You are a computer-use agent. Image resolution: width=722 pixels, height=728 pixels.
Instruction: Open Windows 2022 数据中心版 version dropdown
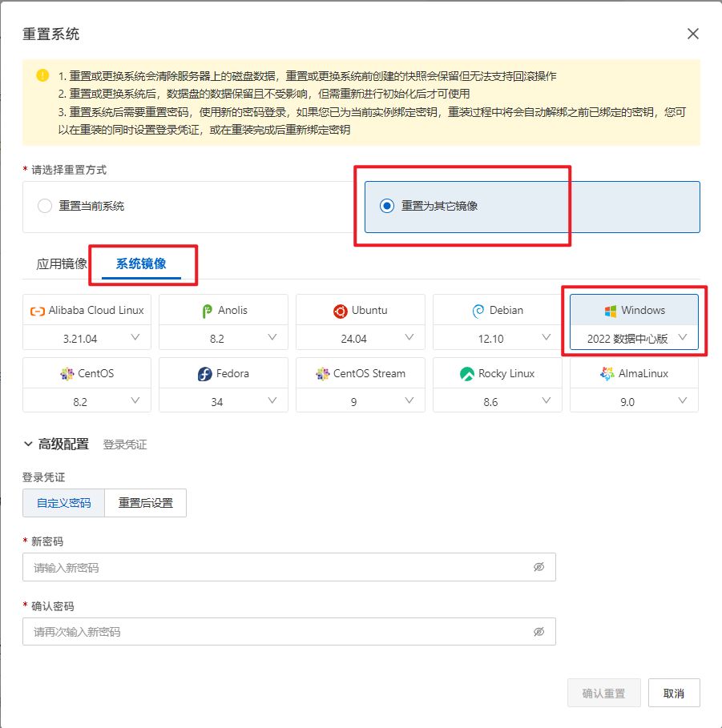(634, 338)
